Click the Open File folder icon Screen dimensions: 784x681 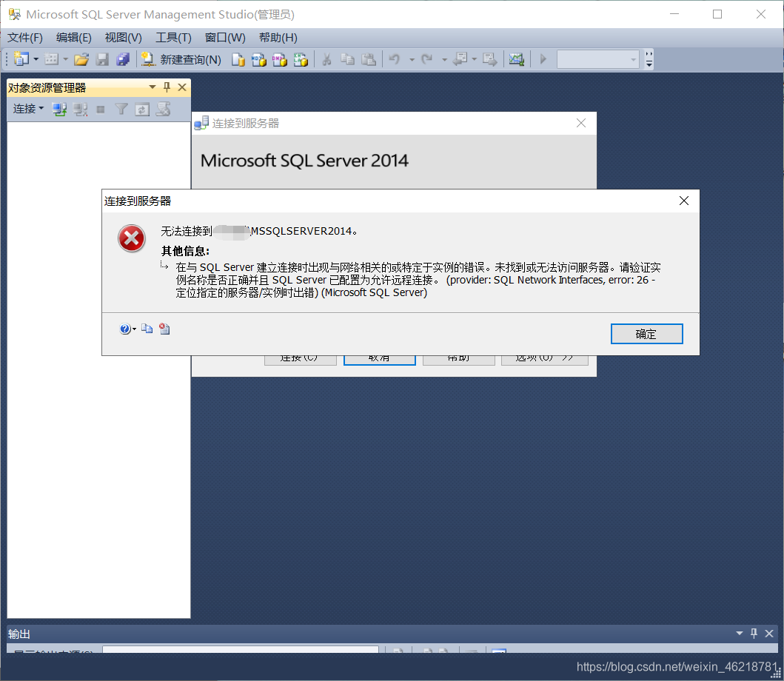coord(81,59)
